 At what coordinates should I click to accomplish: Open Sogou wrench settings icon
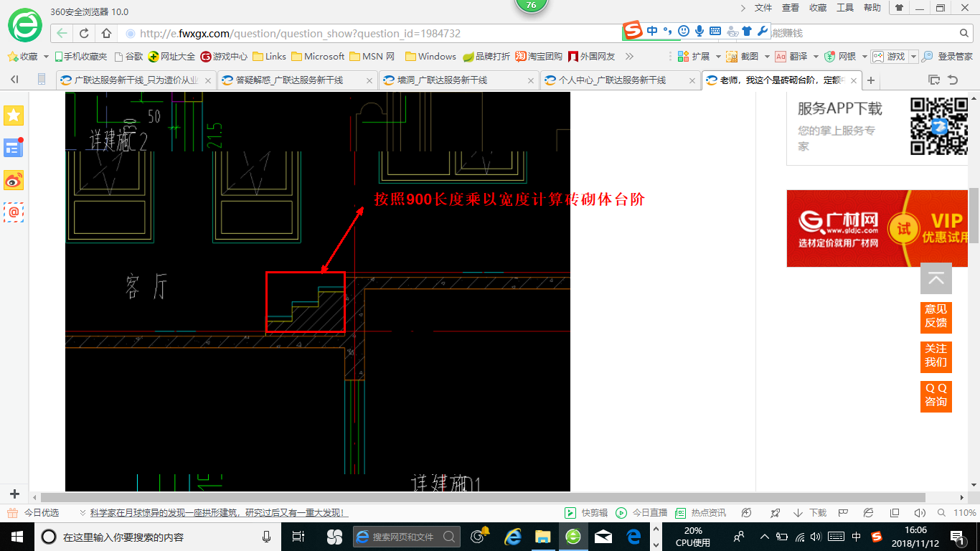[762, 31]
